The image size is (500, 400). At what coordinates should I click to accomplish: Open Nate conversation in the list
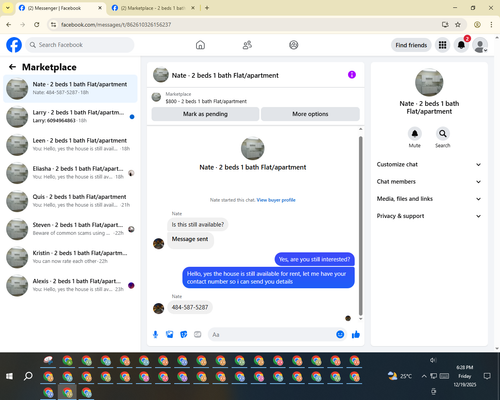[x=70, y=89]
